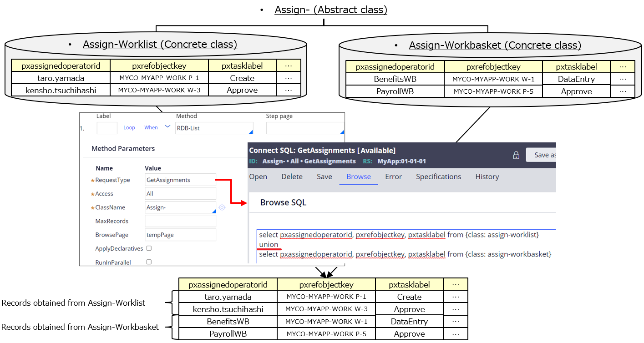Click the Method field containing RDB-List

(214, 128)
